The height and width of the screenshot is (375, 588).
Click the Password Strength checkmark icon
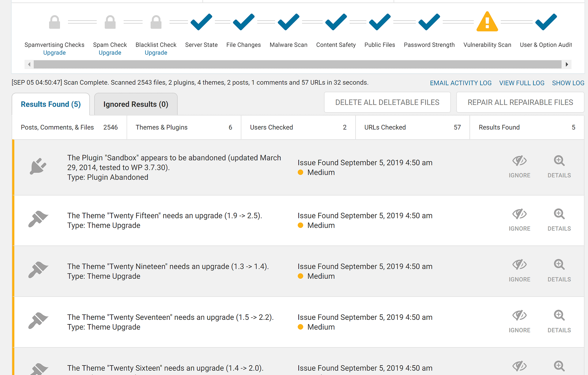pos(429,22)
